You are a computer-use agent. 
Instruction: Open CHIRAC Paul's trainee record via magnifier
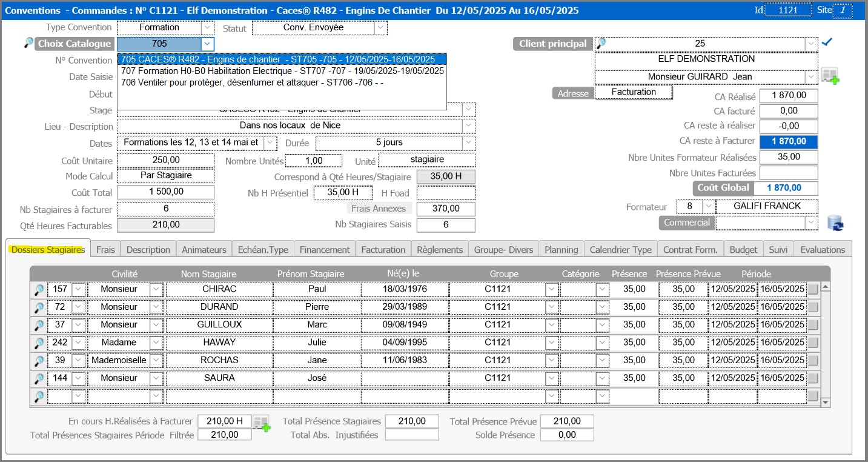pyautogui.click(x=39, y=290)
